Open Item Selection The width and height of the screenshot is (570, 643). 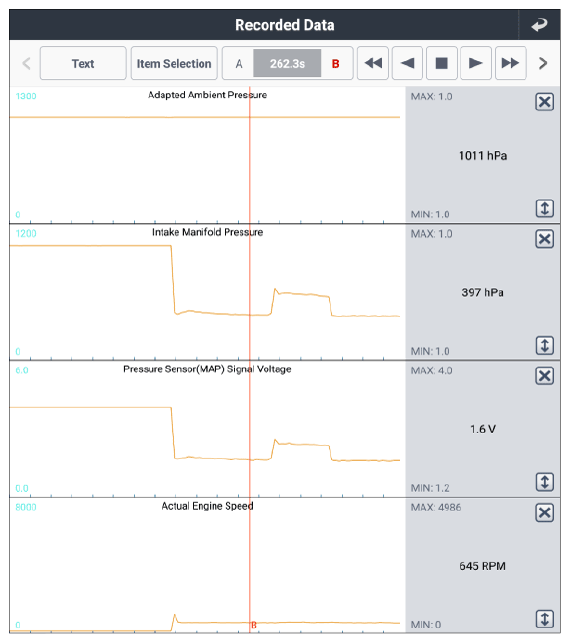(174, 63)
